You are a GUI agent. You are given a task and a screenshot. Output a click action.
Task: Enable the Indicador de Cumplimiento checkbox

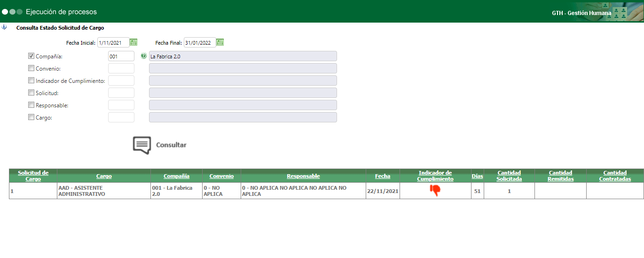(31, 81)
